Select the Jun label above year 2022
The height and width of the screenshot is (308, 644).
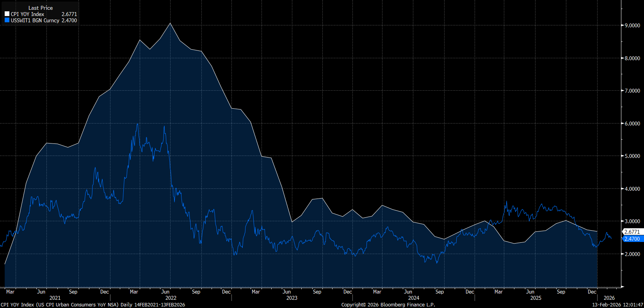pyautogui.click(x=165, y=292)
